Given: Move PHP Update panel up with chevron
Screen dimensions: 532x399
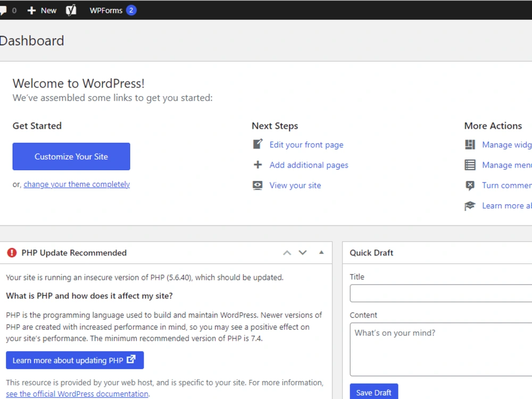Looking at the screenshot, I should pos(287,253).
